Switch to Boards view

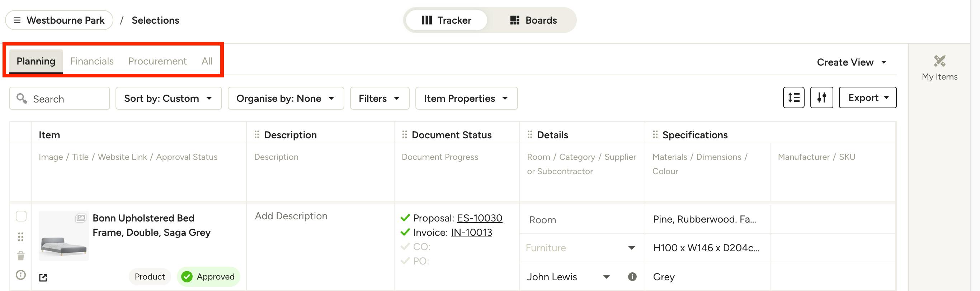click(533, 20)
